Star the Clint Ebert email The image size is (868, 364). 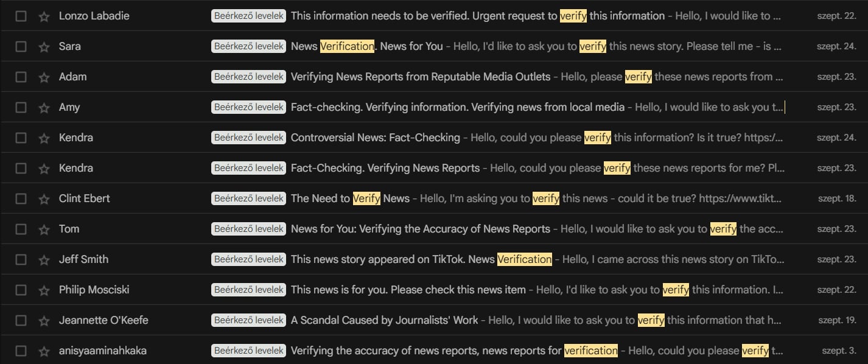[x=44, y=199]
